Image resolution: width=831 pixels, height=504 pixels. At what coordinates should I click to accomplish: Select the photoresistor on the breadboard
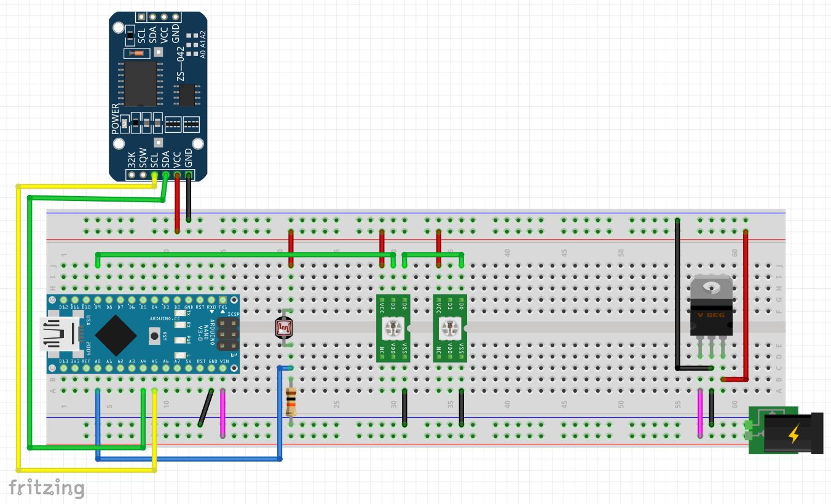click(x=285, y=328)
